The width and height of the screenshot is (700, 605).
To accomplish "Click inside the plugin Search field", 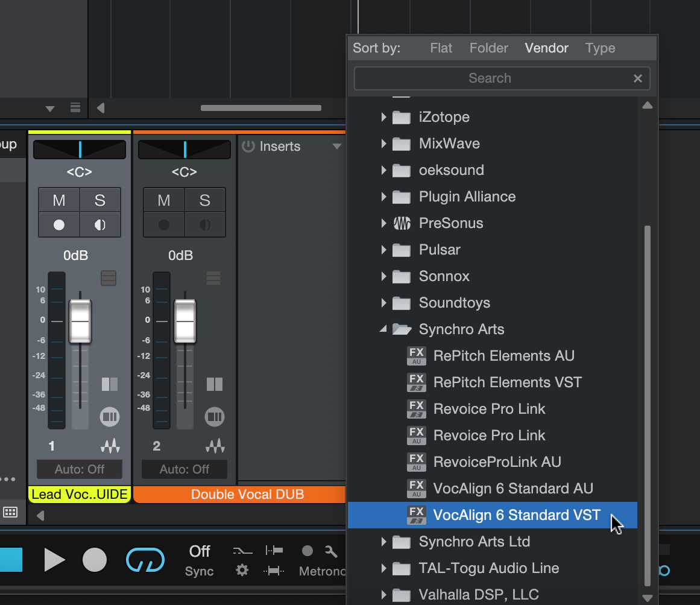I will [490, 78].
